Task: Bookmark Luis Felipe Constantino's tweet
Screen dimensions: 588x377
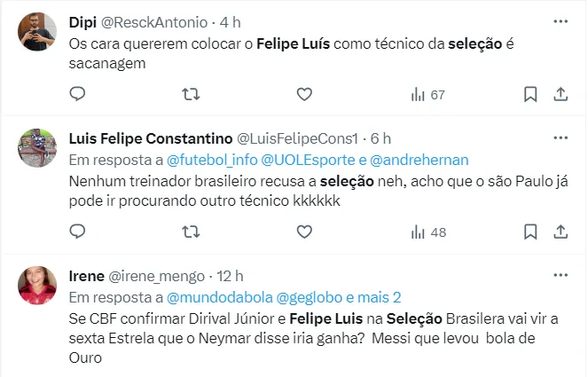Action: pos(530,232)
